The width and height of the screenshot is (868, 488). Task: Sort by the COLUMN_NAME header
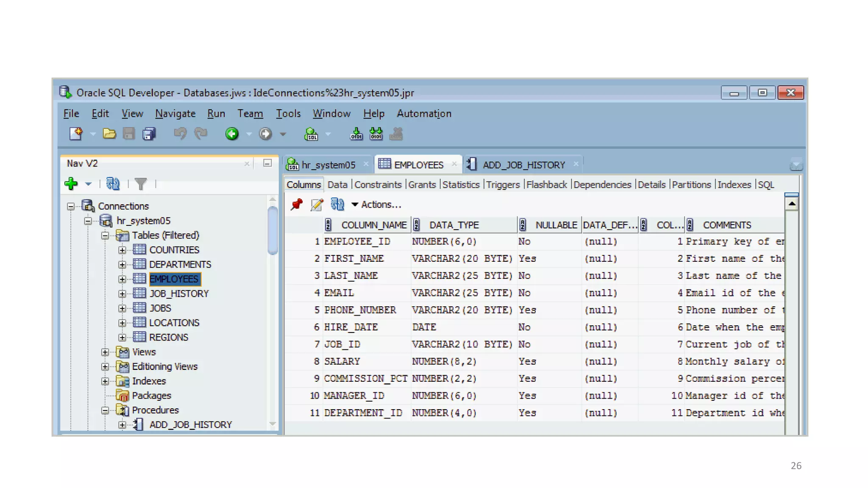coord(373,225)
